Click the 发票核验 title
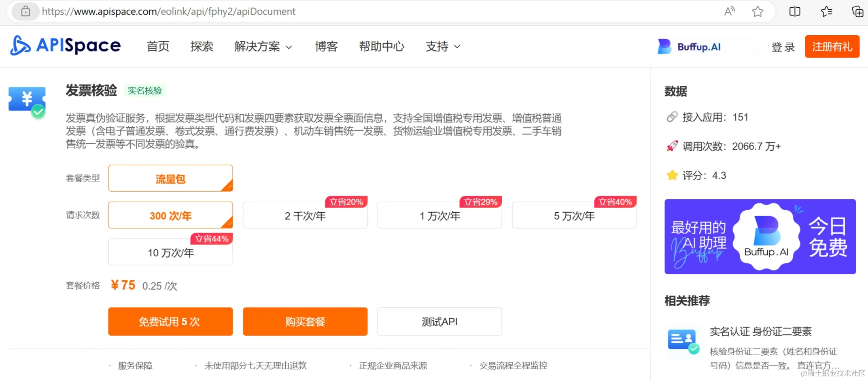 click(91, 90)
